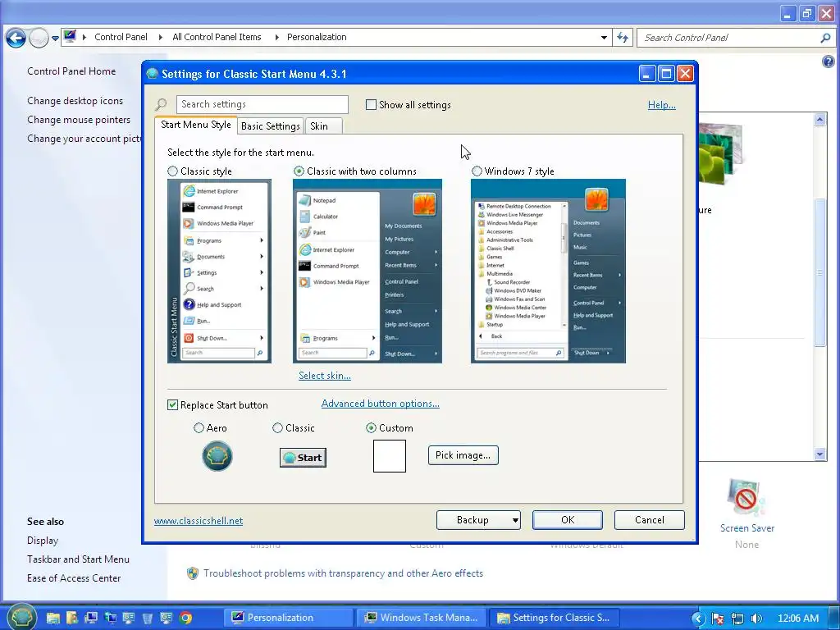The width and height of the screenshot is (840, 630).
Task: Click the Search Control Panel field
Action: click(734, 38)
